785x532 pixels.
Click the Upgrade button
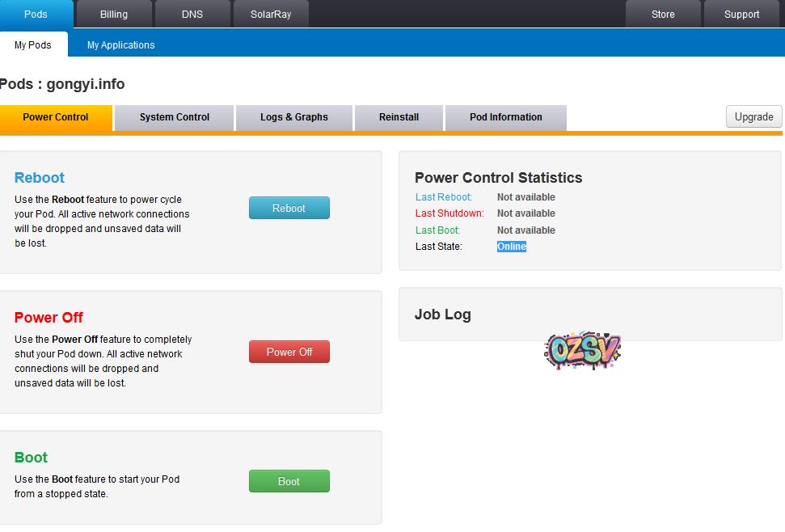(x=753, y=116)
